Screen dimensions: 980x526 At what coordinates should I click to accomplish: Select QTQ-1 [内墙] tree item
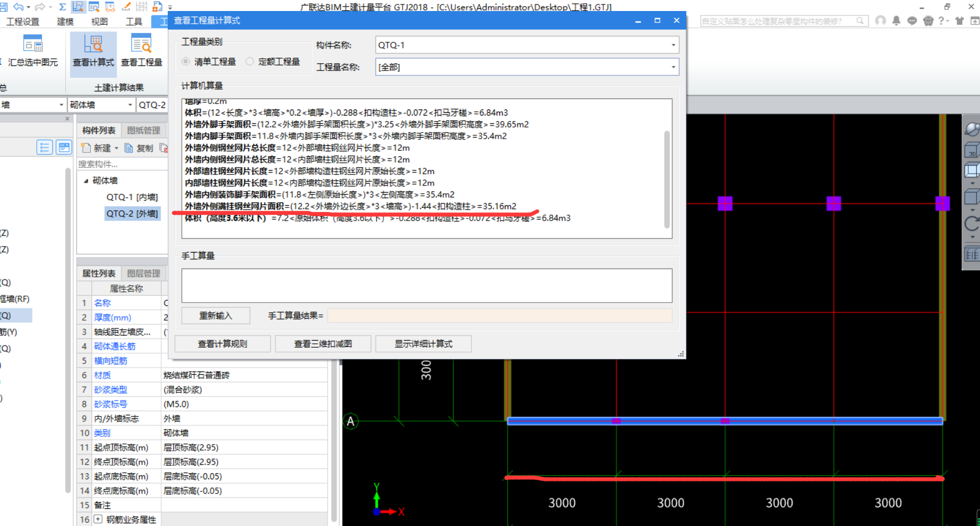coord(132,197)
